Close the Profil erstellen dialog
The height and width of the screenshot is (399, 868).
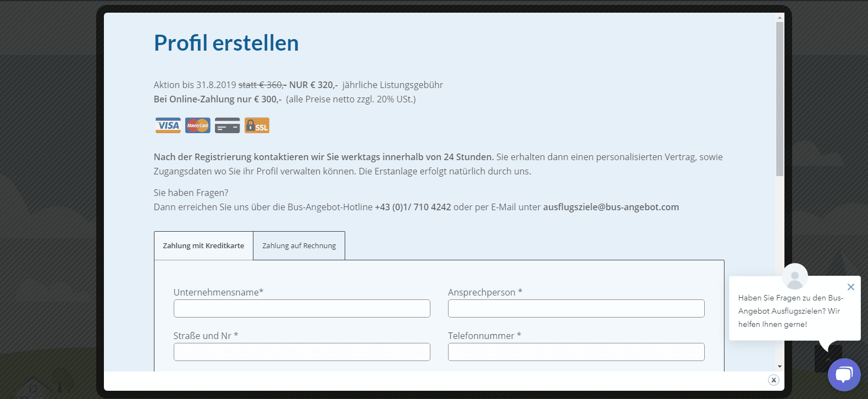(x=773, y=380)
